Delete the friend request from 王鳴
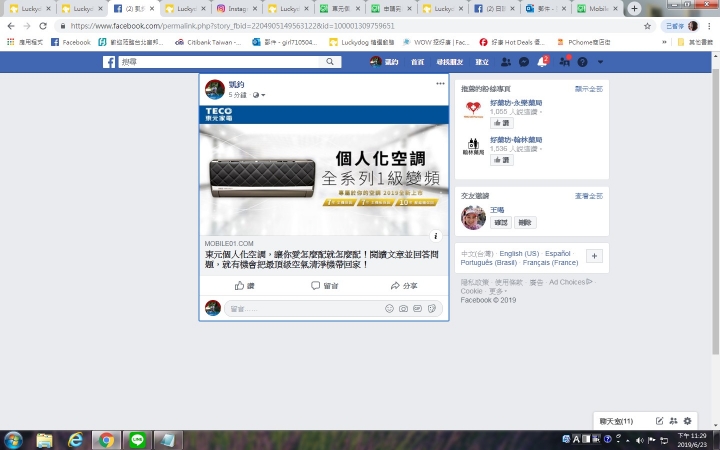This screenshot has height=450, width=720. (x=525, y=223)
